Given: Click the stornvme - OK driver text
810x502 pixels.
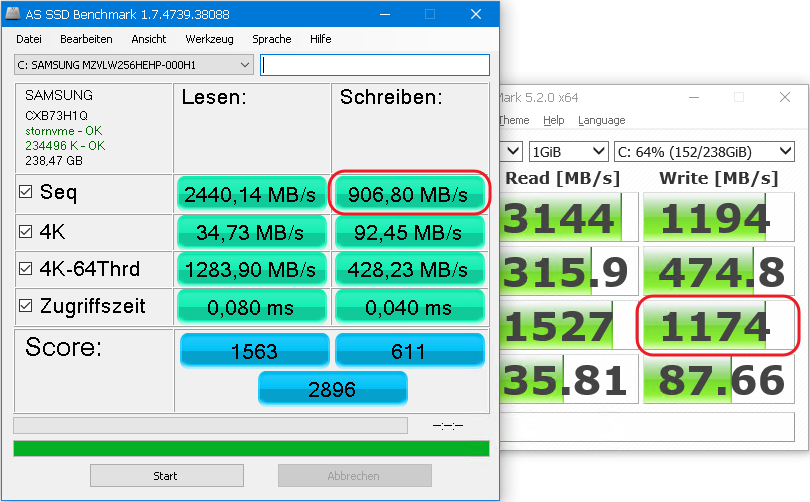Looking at the screenshot, I should pos(64,131).
